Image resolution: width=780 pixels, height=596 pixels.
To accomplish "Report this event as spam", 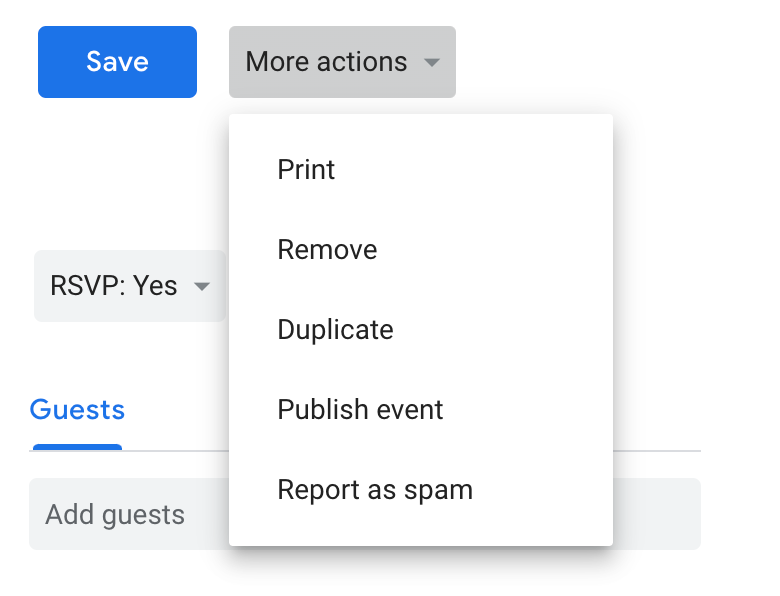I will [375, 490].
